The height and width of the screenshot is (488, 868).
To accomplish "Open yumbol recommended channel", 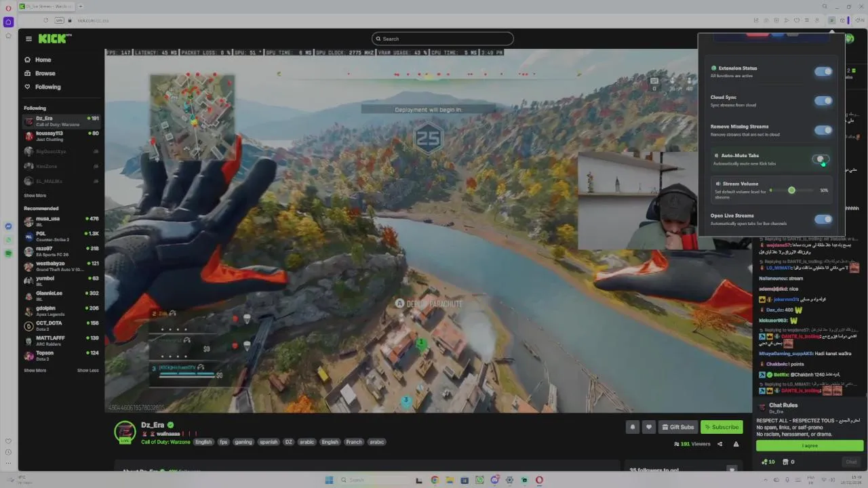I will pyautogui.click(x=62, y=281).
